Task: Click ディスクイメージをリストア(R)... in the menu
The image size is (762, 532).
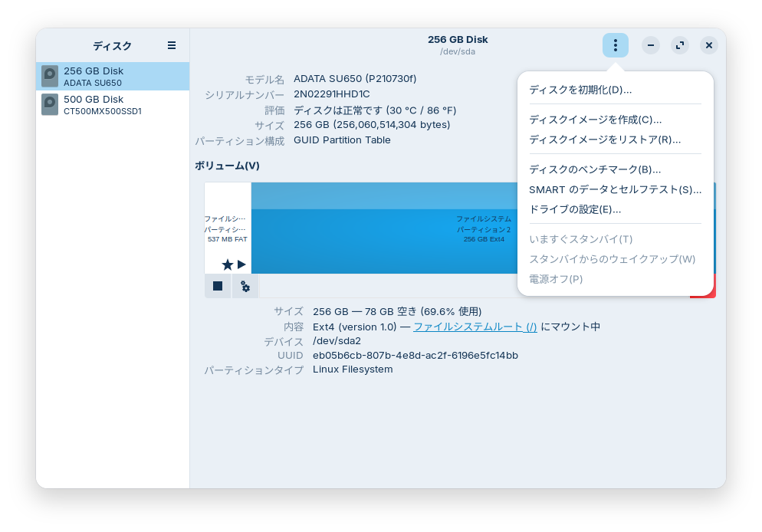Action: pyautogui.click(x=605, y=140)
